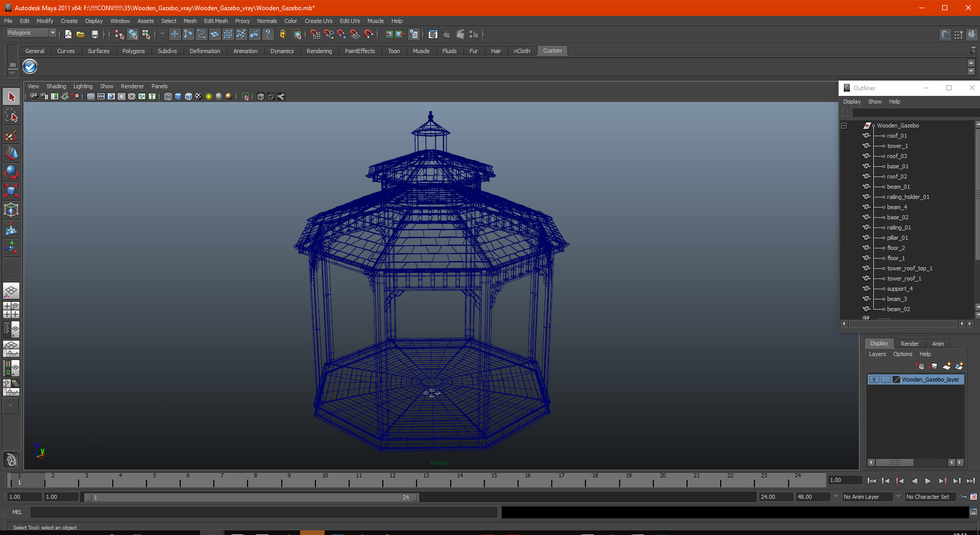This screenshot has height=535, width=980.
Task: Toggle the grid display in viewport
Action: coord(91,96)
